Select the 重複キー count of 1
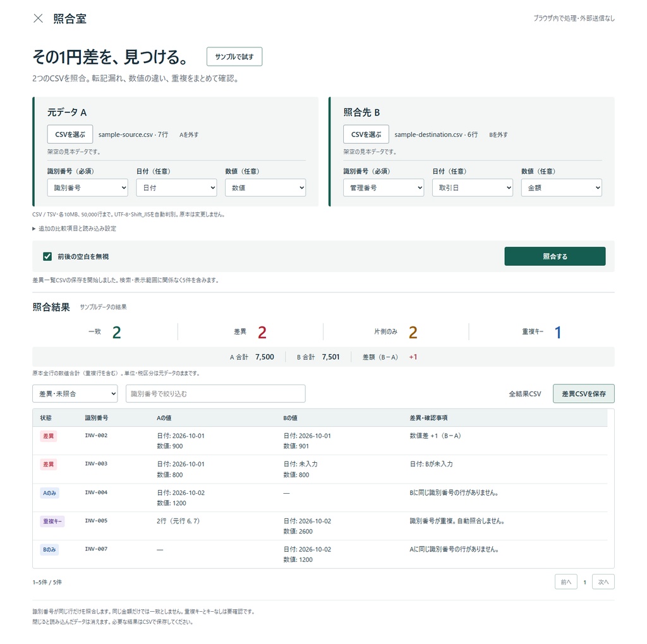Viewport: 647px width, 644px height. click(558, 332)
